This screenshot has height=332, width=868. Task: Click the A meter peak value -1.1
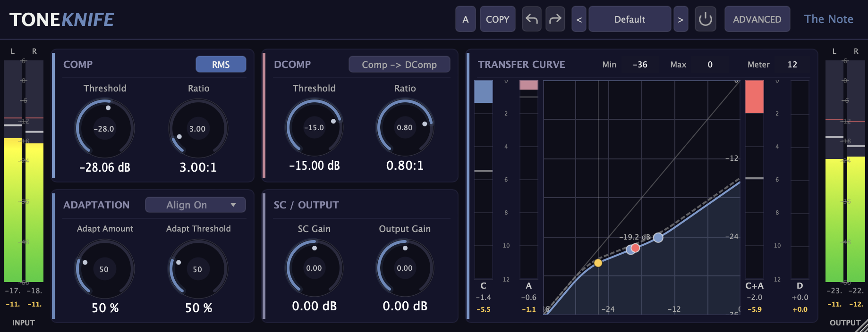[x=529, y=309]
